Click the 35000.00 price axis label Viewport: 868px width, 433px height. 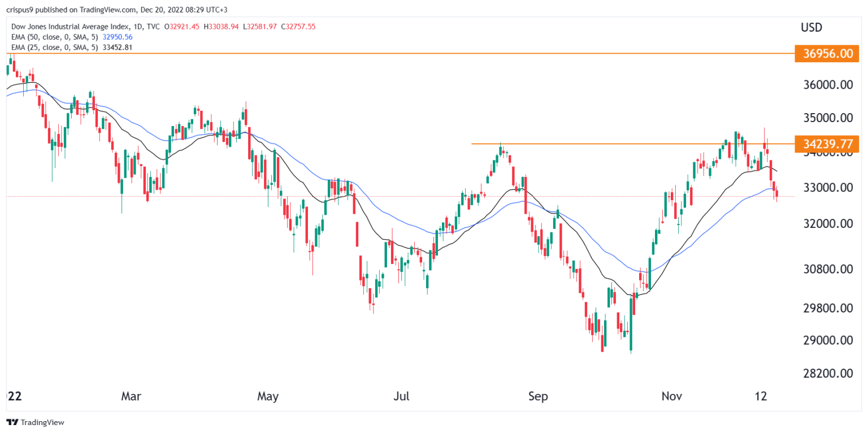pos(823,118)
